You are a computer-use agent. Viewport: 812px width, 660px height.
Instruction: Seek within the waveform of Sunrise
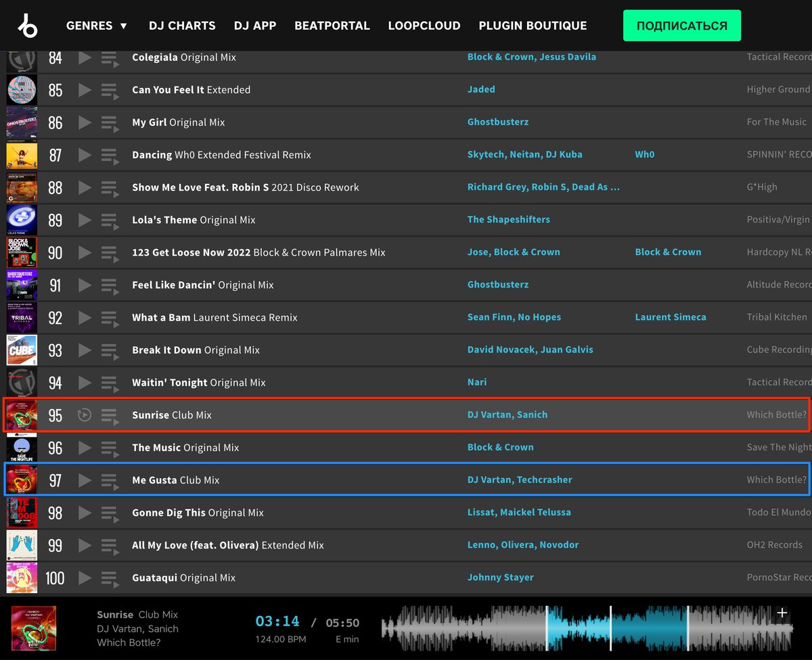coord(575,629)
